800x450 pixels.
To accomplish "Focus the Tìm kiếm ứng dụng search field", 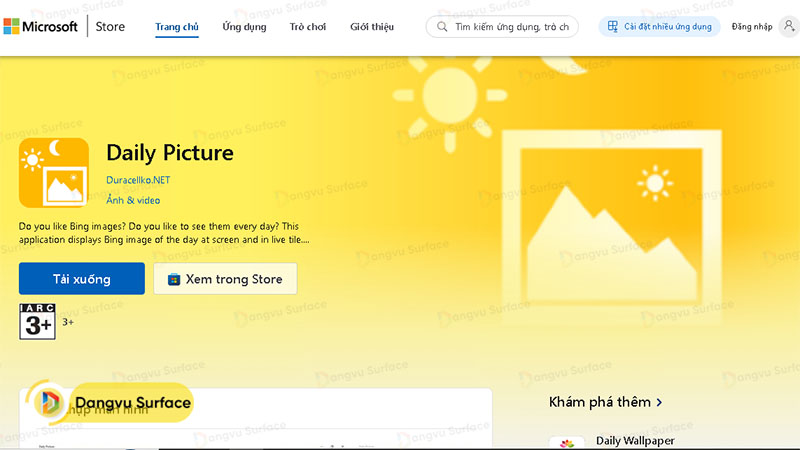I will click(x=502, y=27).
